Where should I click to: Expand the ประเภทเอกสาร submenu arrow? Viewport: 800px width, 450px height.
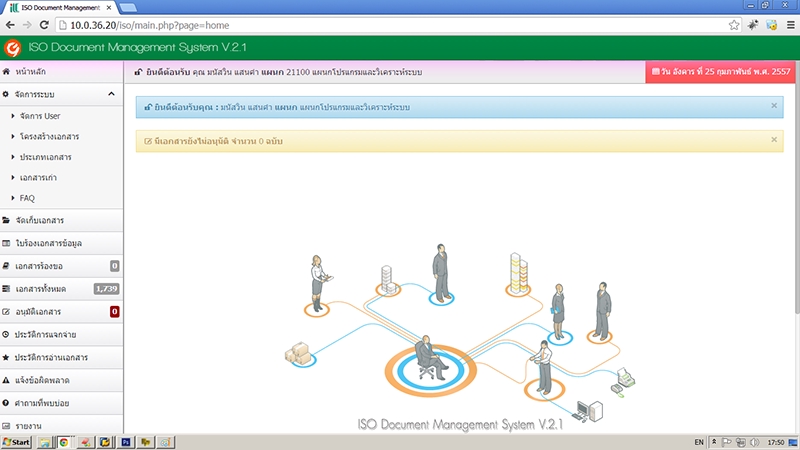(x=13, y=157)
